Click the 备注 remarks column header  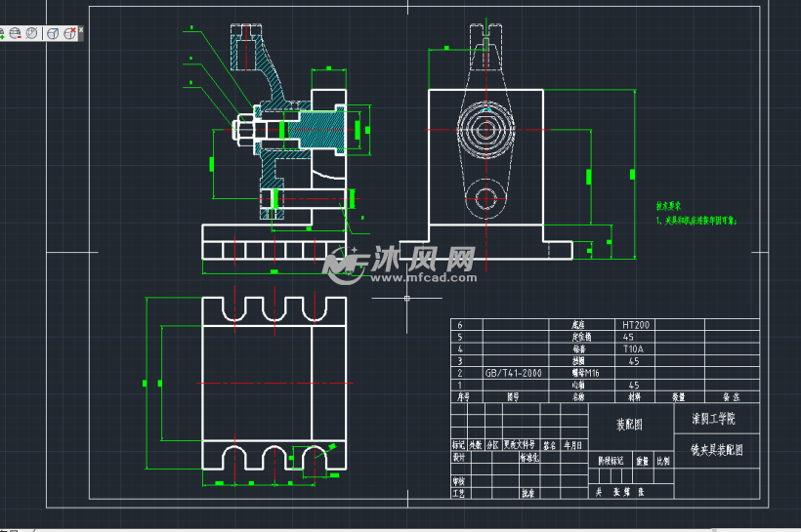(x=732, y=396)
